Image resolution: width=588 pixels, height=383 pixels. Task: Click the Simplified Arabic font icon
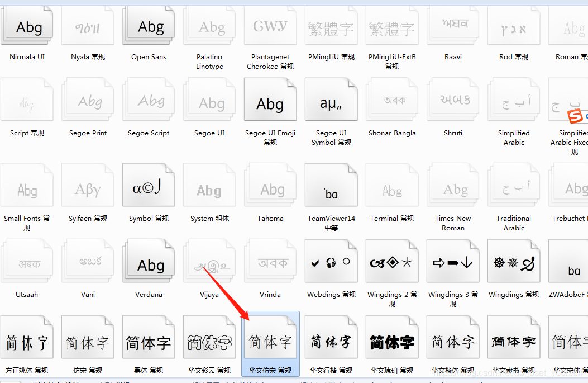[x=514, y=100]
